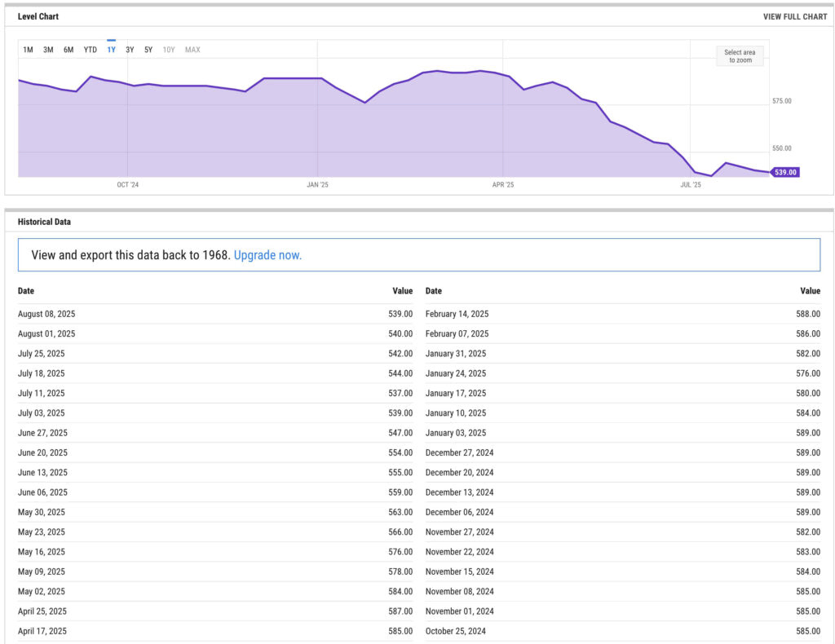835x644 pixels.
Task: Select the 1Y time range tab
Action: coord(111,50)
